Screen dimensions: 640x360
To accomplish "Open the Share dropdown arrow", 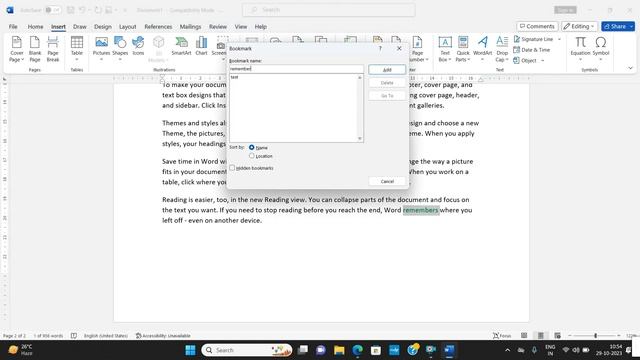I will (x=632, y=27).
